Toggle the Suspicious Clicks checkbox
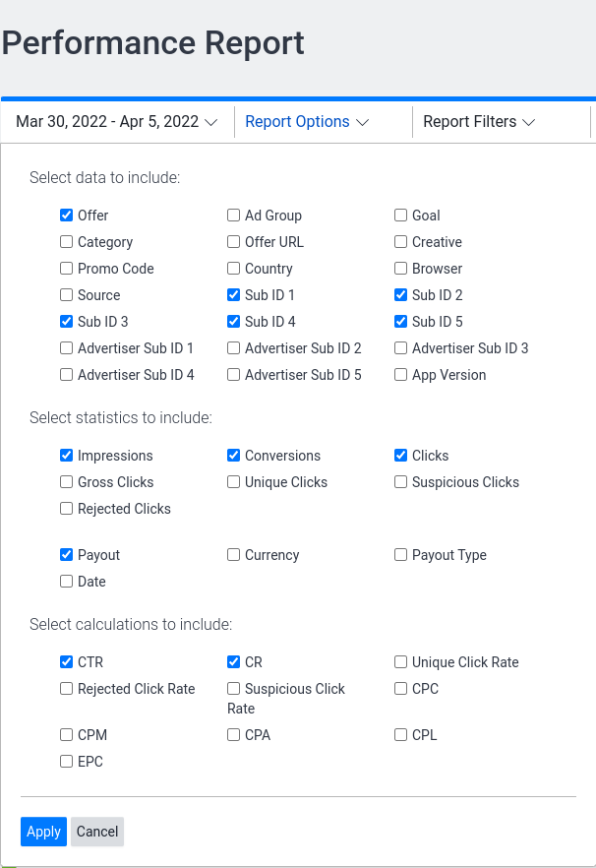The image size is (596, 868). 401,482
